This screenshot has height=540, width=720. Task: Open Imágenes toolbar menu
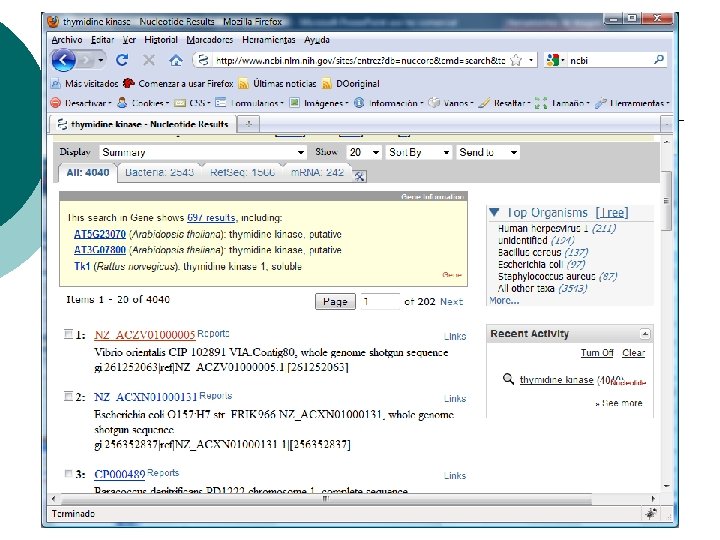click(319, 103)
